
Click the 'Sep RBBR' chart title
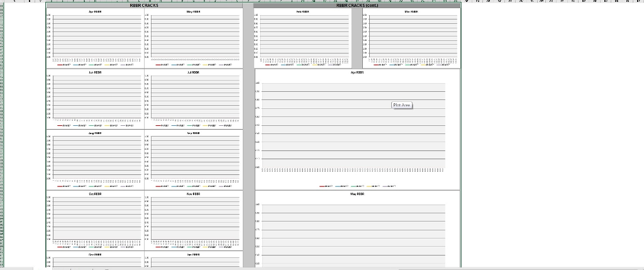pyautogui.click(x=193, y=133)
